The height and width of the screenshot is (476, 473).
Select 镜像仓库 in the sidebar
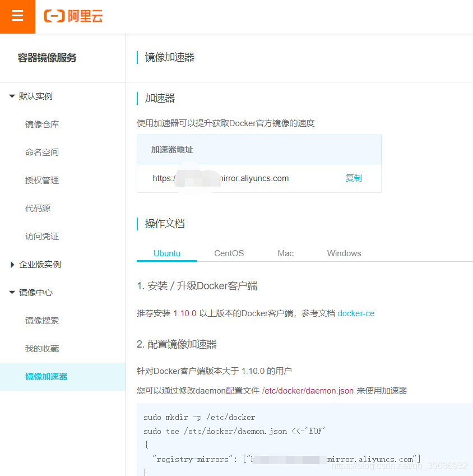pos(41,124)
